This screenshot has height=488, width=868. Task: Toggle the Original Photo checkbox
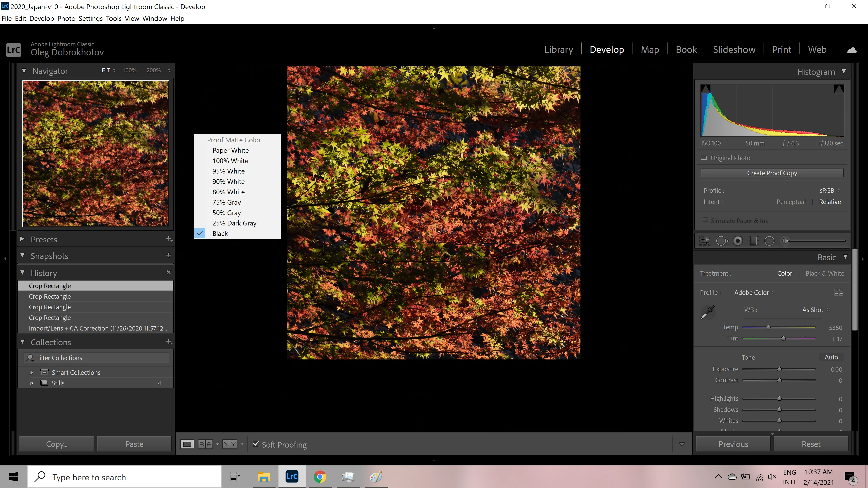coord(704,158)
